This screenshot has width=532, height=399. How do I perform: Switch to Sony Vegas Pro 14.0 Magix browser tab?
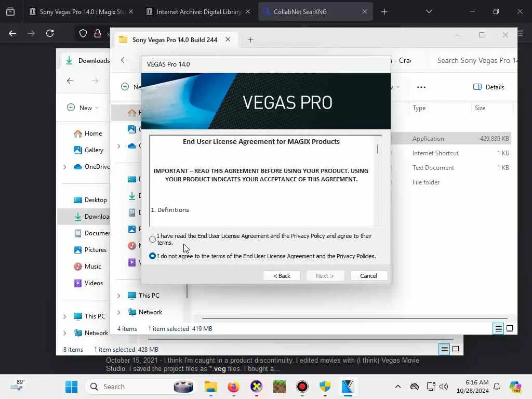pyautogui.click(x=82, y=11)
